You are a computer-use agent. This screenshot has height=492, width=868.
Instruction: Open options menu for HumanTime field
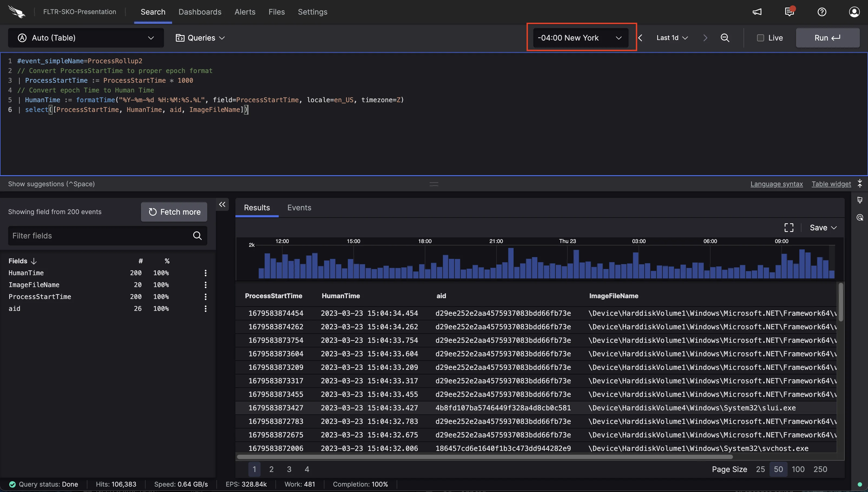[x=205, y=273]
